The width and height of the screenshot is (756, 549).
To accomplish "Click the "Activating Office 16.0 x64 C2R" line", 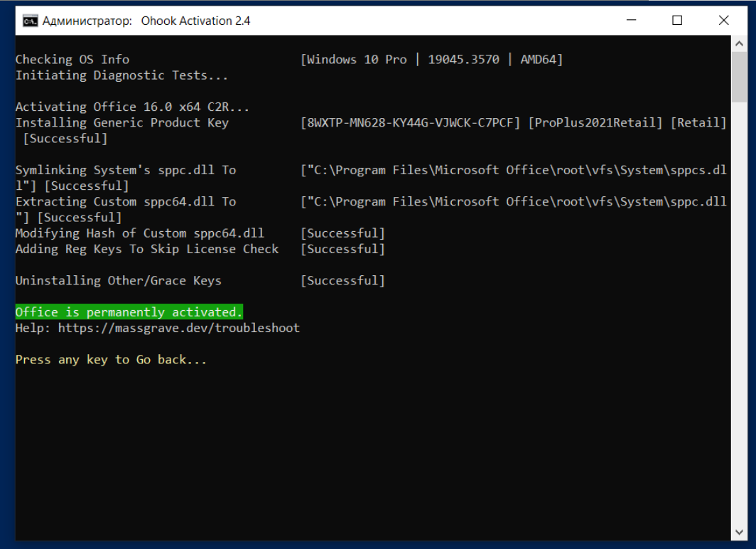I will [132, 107].
